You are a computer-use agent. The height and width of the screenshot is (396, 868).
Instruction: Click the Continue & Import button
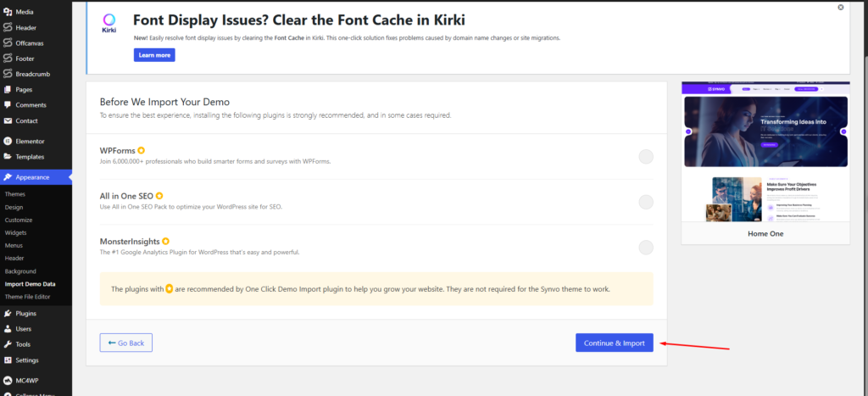(x=614, y=343)
